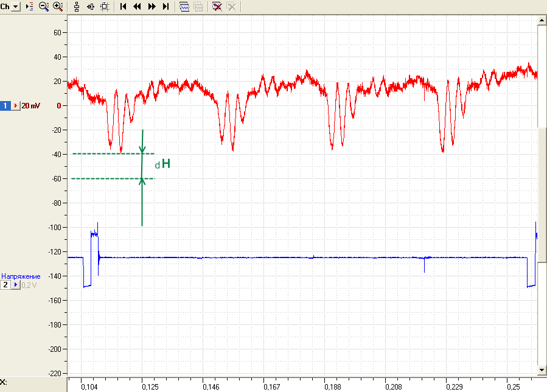Click the vertical scrollbar down arrow

542,370
